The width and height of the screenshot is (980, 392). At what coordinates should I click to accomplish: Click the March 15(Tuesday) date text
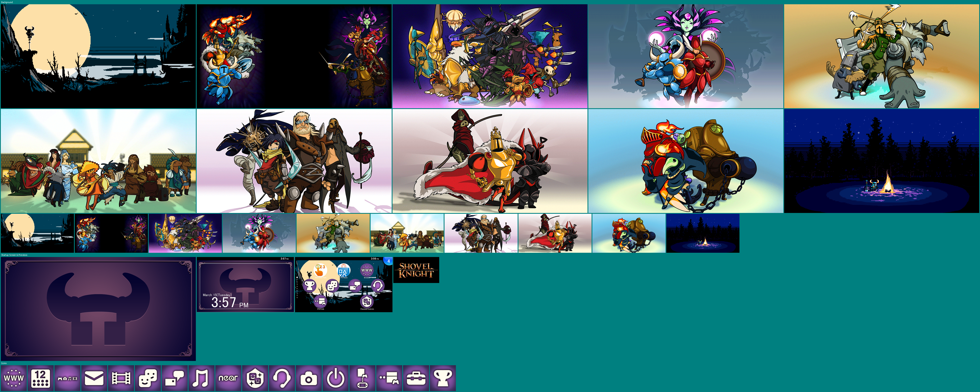[x=217, y=295]
